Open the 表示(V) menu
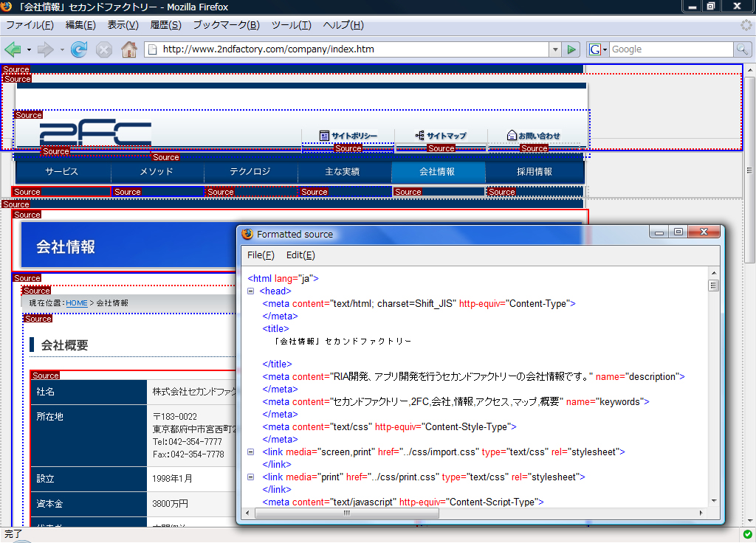The height and width of the screenshot is (543, 756). (123, 25)
